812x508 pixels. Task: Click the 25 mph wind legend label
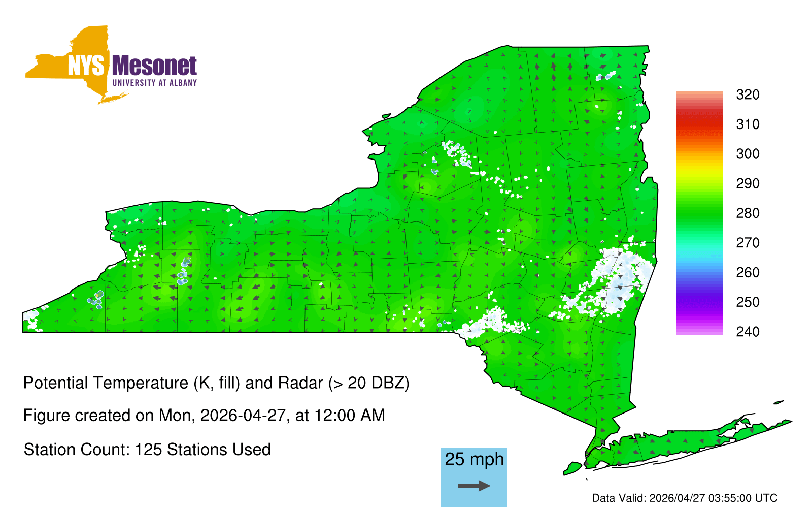pyautogui.click(x=474, y=459)
